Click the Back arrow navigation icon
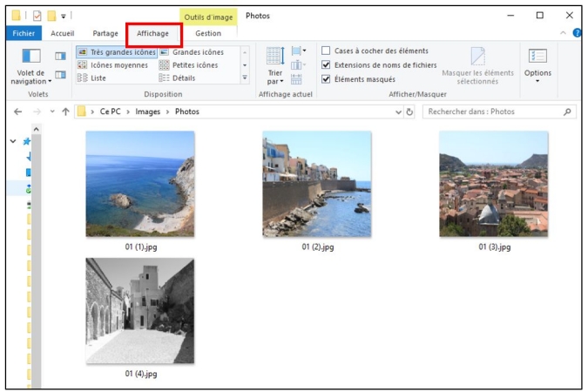The image size is (588, 392). [x=18, y=112]
